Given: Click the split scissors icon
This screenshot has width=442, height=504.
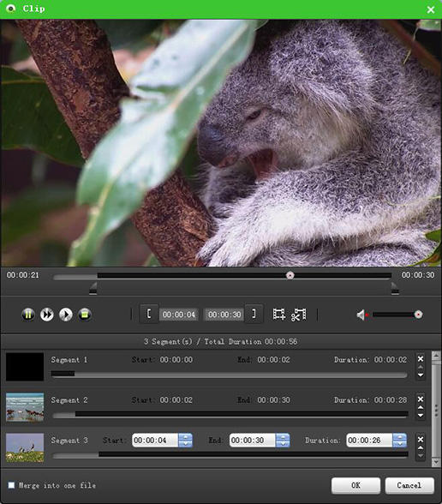Looking at the screenshot, I should [x=298, y=315].
